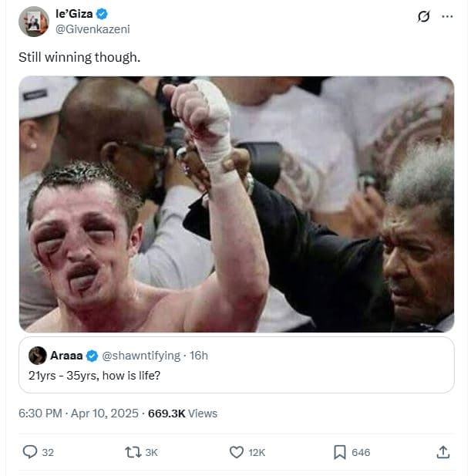Open the @shawntifying handle in quote
471x476 pixels.
pyautogui.click(x=140, y=356)
